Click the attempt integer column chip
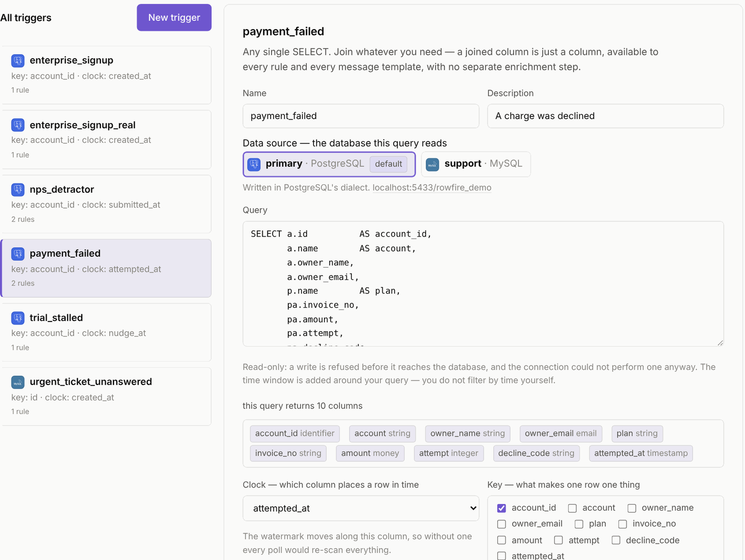The height and width of the screenshot is (560, 745). pyautogui.click(x=449, y=453)
